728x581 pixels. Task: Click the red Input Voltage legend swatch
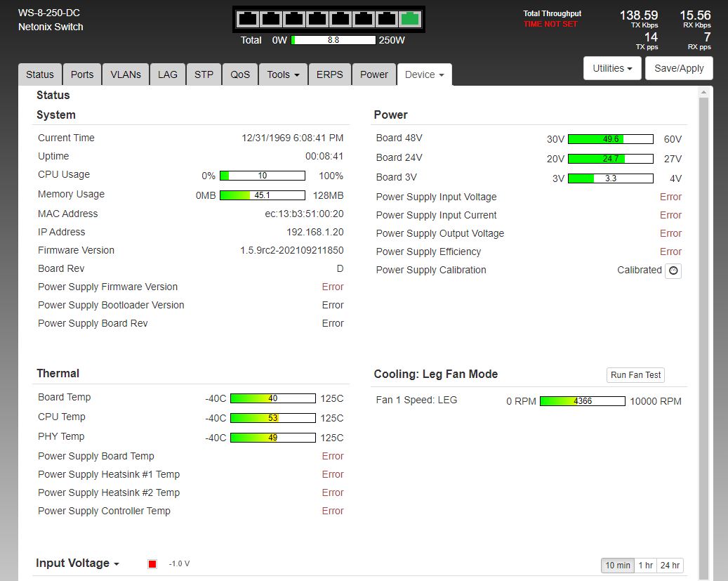pos(152,564)
